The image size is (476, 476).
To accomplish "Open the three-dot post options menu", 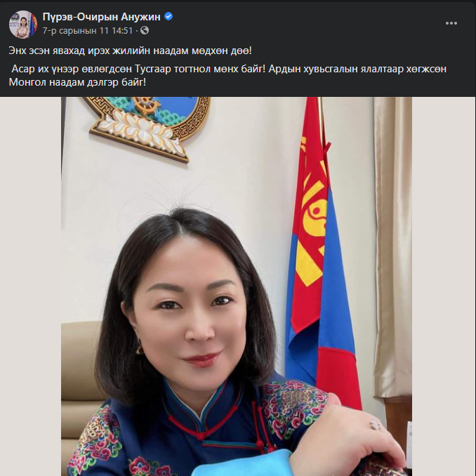I will click(x=451, y=23).
